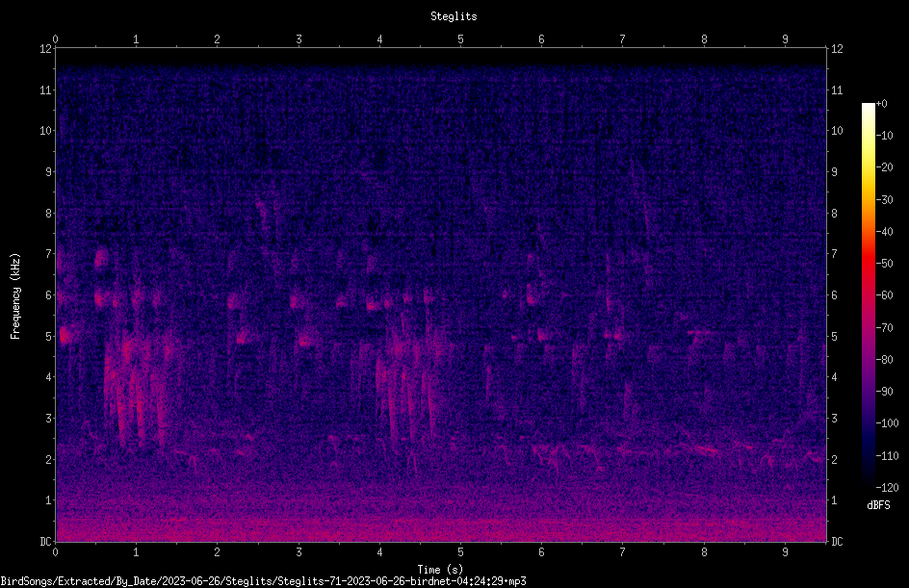This screenshot has height=588, width=909.
Task: Select the "Time (s)" axis label
Action: (x=440, y=570)
